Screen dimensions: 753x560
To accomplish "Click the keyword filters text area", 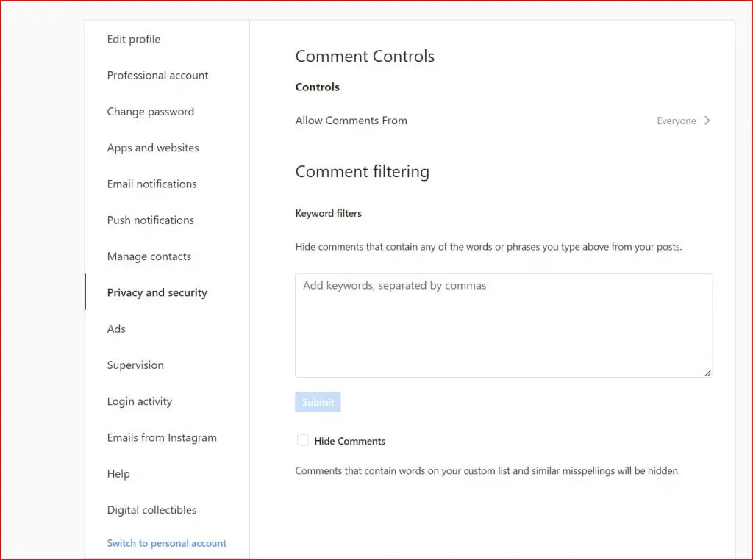I will point(504,326).
